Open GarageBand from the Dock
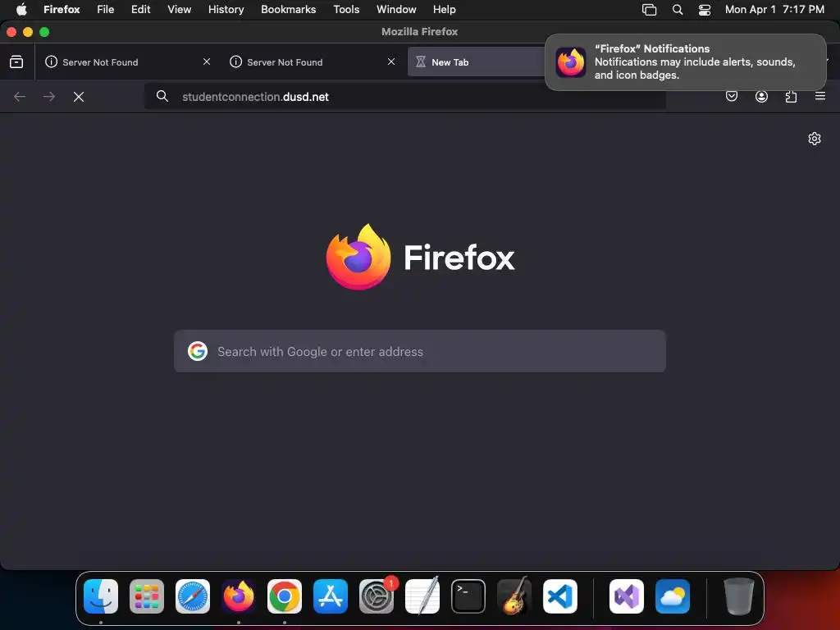Image resolution: width=840 pixels, height=630 pixels. pos(514,596)
